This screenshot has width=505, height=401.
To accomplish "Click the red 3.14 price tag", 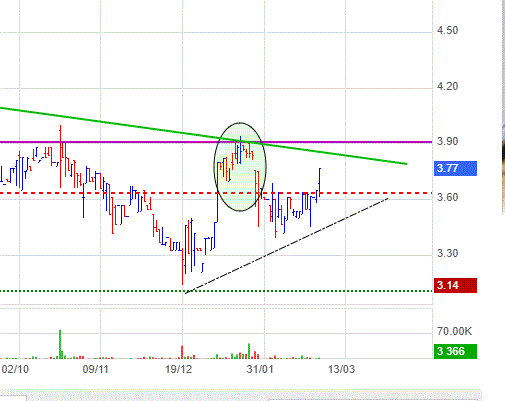I will pos(455,285).
